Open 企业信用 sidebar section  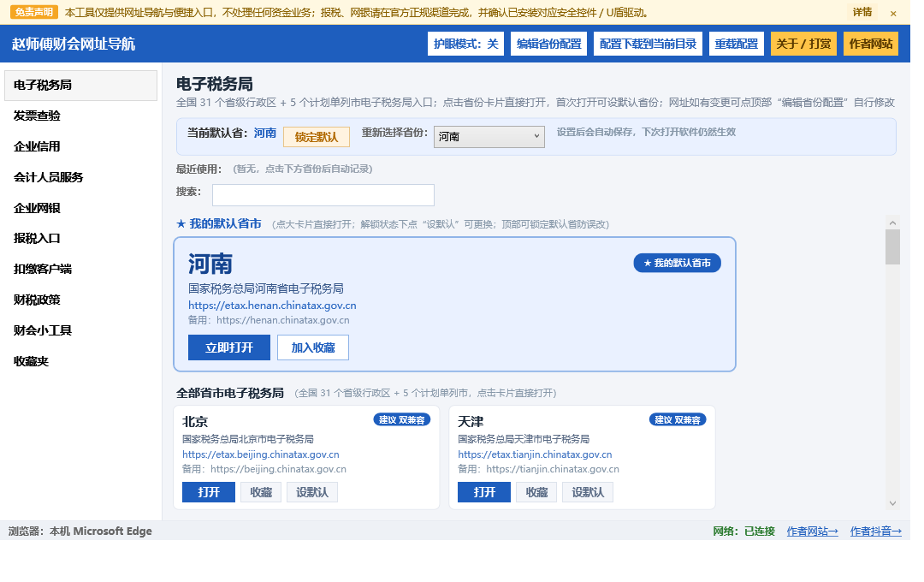[x=80, y=147]
